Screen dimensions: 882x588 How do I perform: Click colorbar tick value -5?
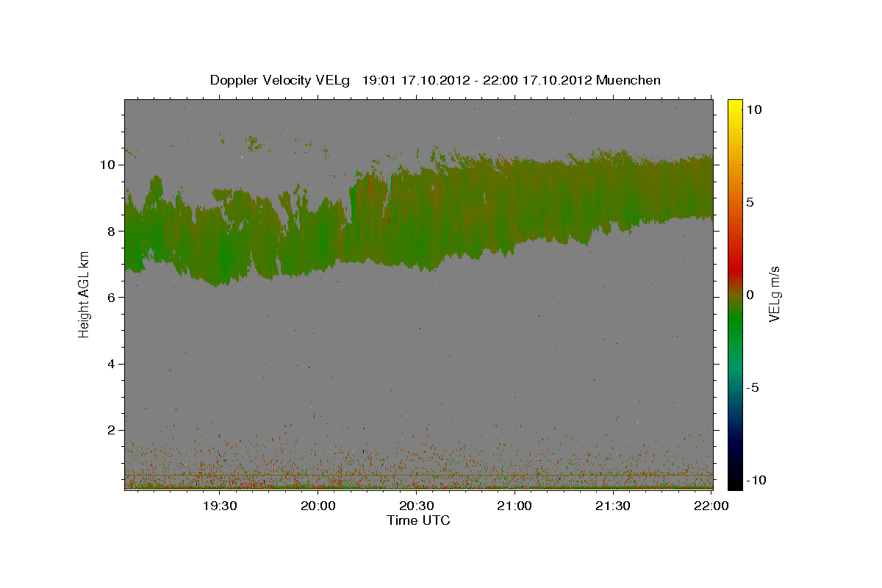[753, 387]
